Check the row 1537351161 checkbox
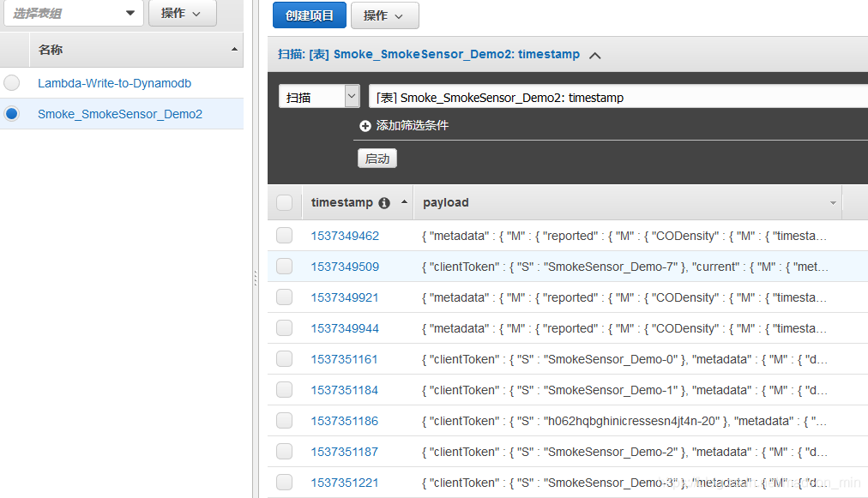 point(285,359)
